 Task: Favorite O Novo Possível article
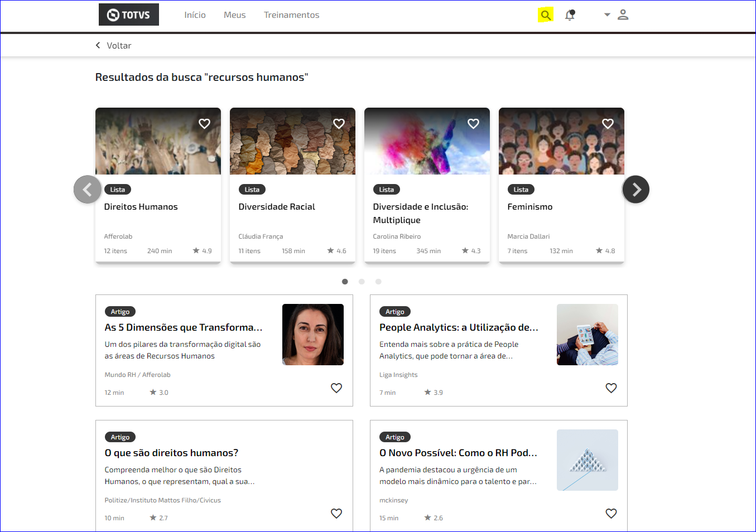pyautogui.click(x=611, y=514)
